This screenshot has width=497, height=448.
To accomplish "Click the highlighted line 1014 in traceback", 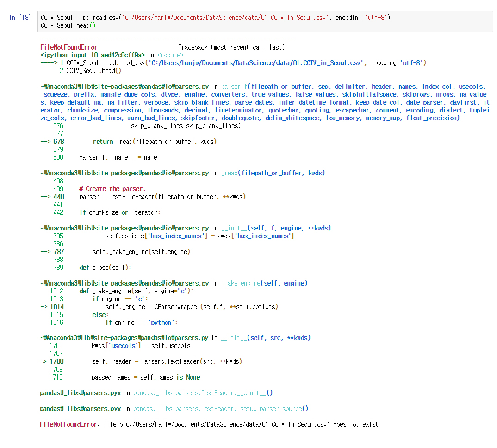I will pos(57,306).
